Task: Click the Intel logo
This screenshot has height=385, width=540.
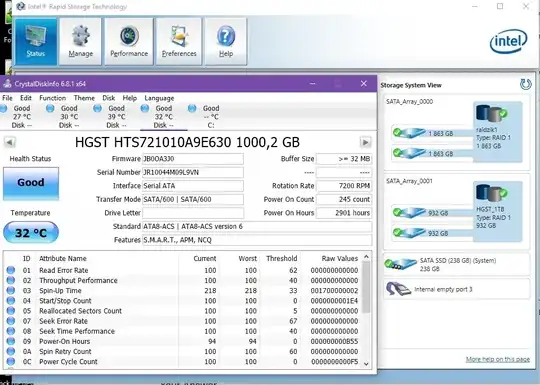Action: tap(508, 41)
